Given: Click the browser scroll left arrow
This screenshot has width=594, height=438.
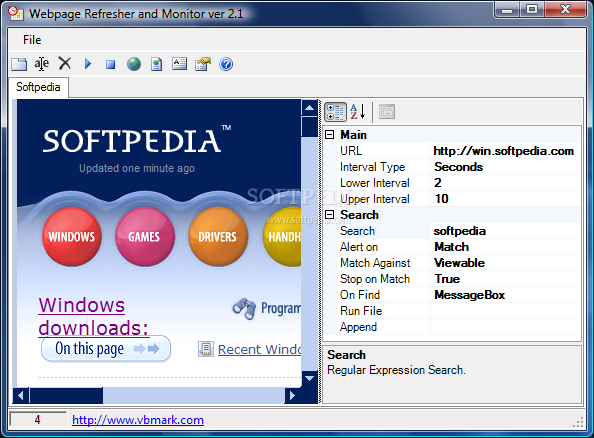Looking at the screenshot, I should tap(21, 396).
